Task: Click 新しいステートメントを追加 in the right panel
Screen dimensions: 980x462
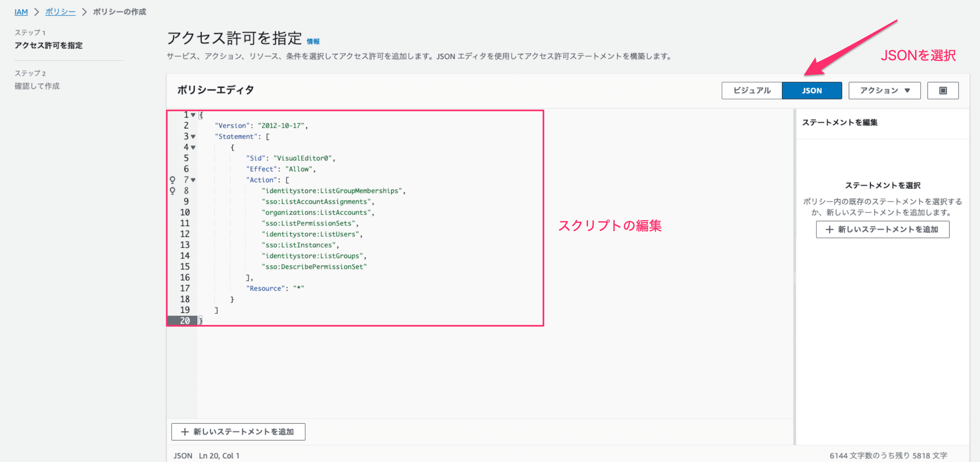Action: [883, 229]
